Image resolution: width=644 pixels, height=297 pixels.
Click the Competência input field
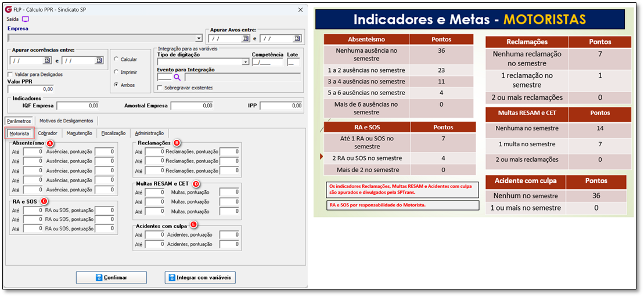click(267, 62)
